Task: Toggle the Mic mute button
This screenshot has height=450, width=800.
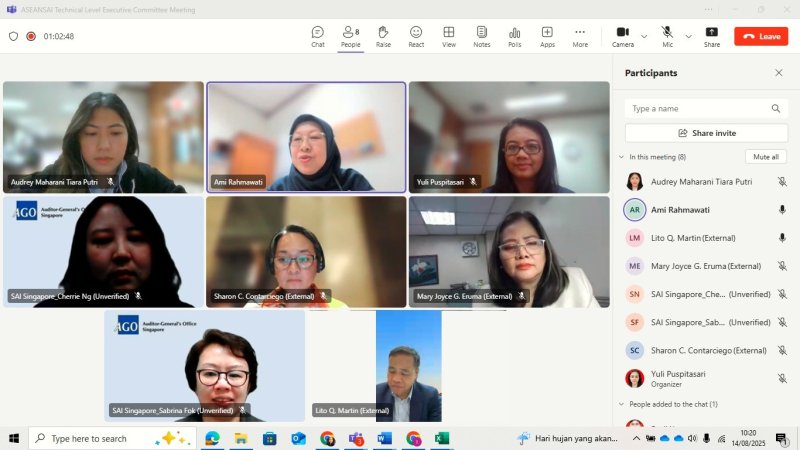Action: tap(667, 36)
